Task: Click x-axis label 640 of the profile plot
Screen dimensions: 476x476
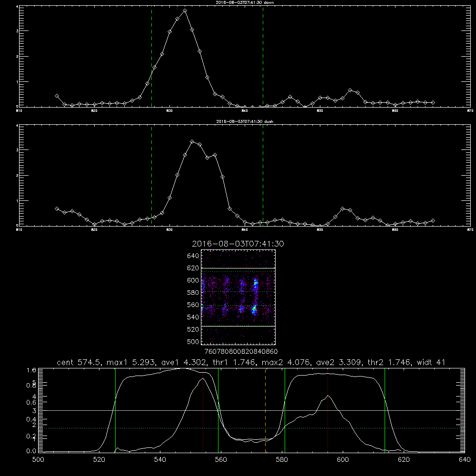Action: tap(465, 460)
